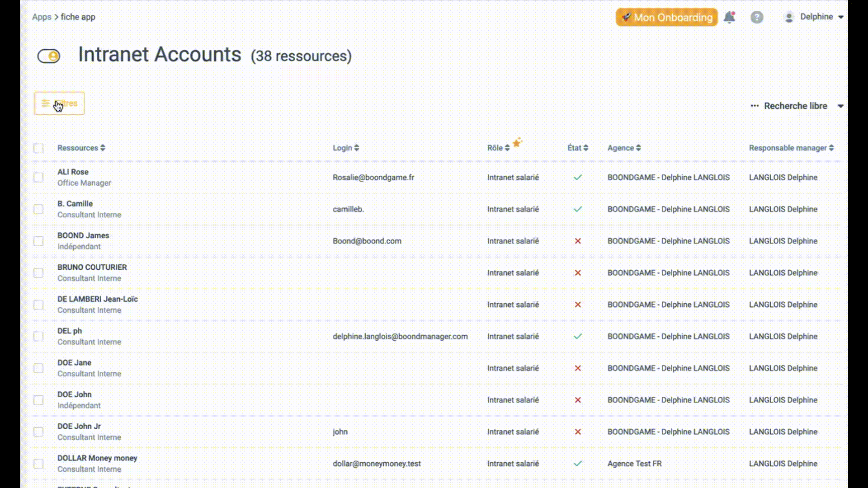868x488 pixels.
Task: Sort by the État column
Action: click(578, 148)
